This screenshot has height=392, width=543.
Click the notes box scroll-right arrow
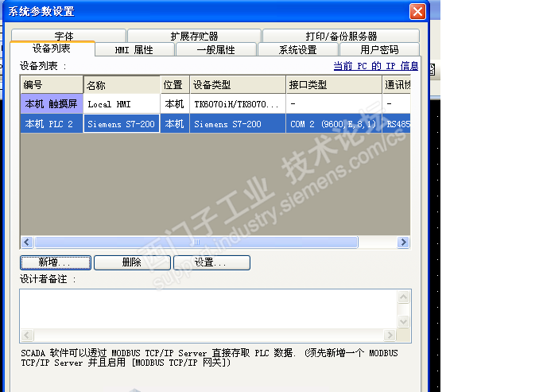click(x=390, y=336)
